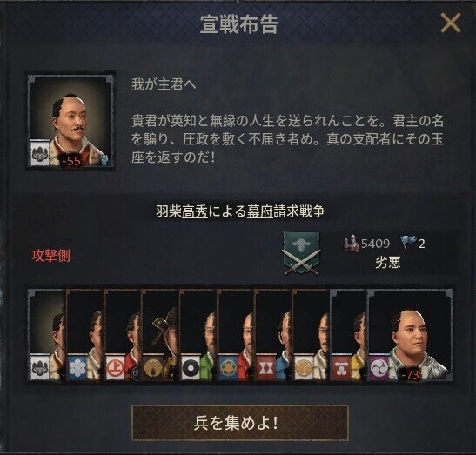Screen dimensions: 476x455
Task: Click the blue crest with white plum flower
Action: point(77,367)
